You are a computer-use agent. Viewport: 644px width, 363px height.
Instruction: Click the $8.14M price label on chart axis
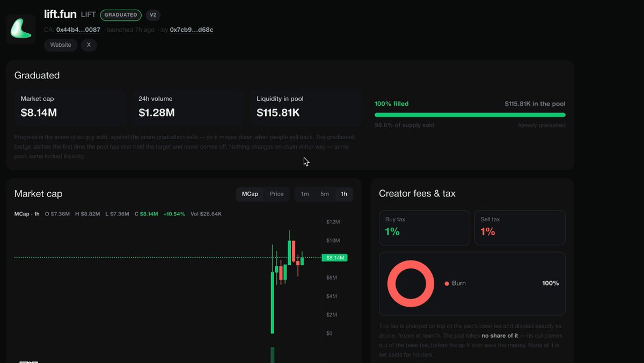tap(335, 258)
